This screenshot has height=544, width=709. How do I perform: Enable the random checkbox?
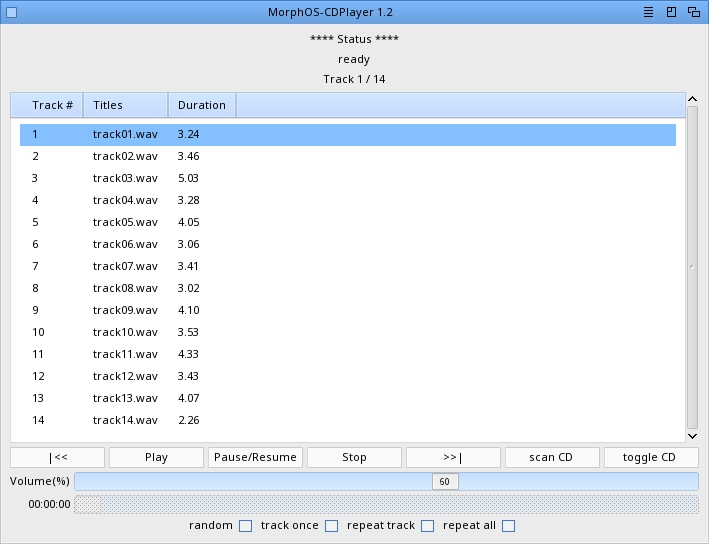246,525
